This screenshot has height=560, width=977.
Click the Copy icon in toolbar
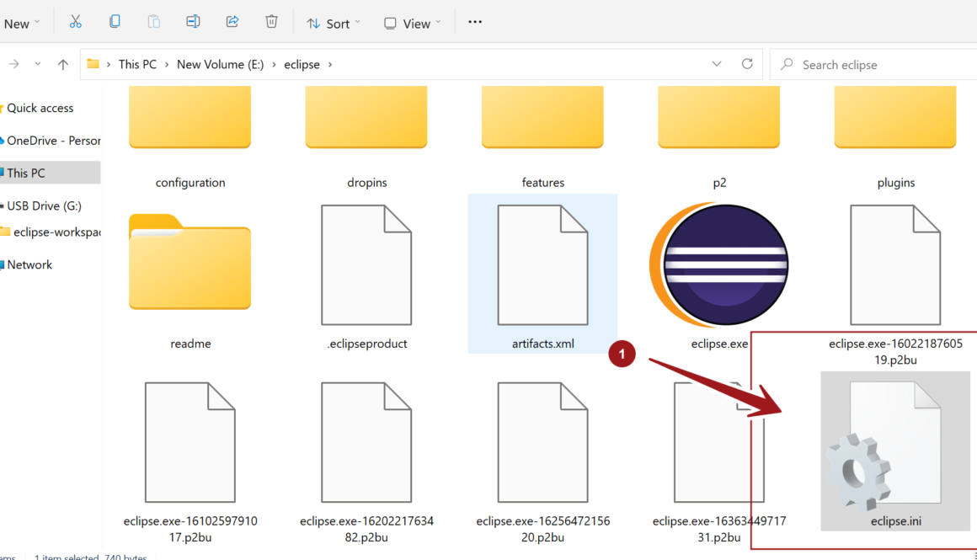pyautogui.click(x=115, y=23)
